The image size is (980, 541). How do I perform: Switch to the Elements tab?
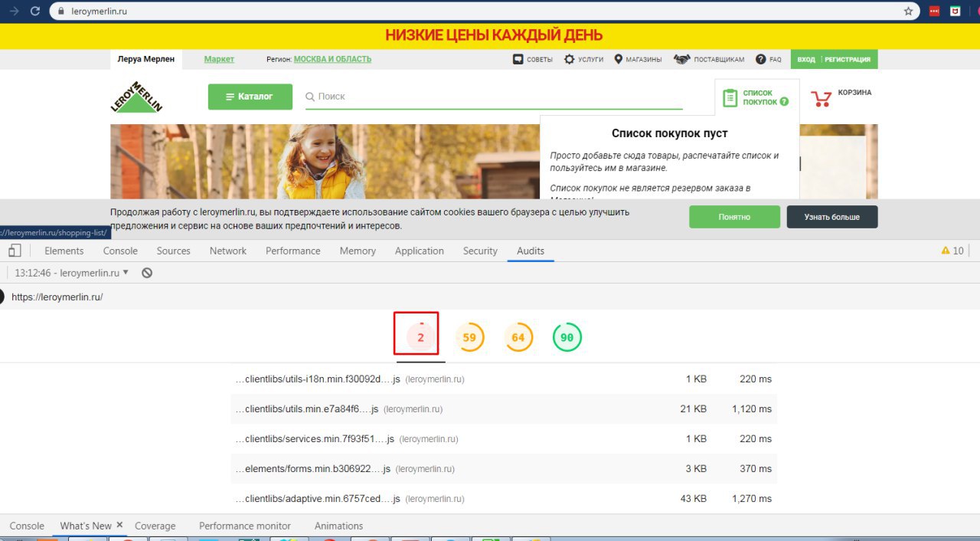click(64, 251)
